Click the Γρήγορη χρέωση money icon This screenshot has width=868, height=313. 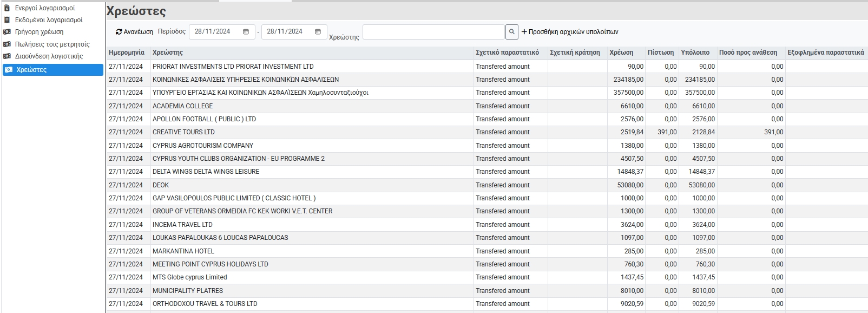[x=7, y=32]
